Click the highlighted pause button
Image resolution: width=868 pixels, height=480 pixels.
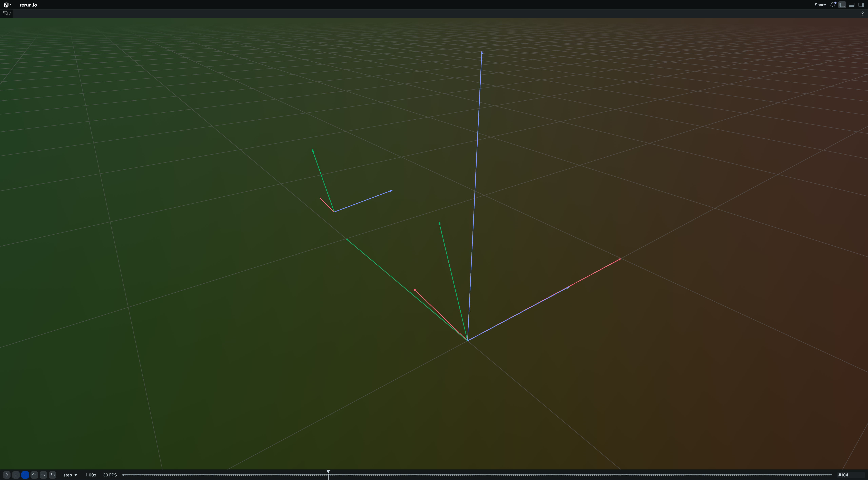[25, 475]
